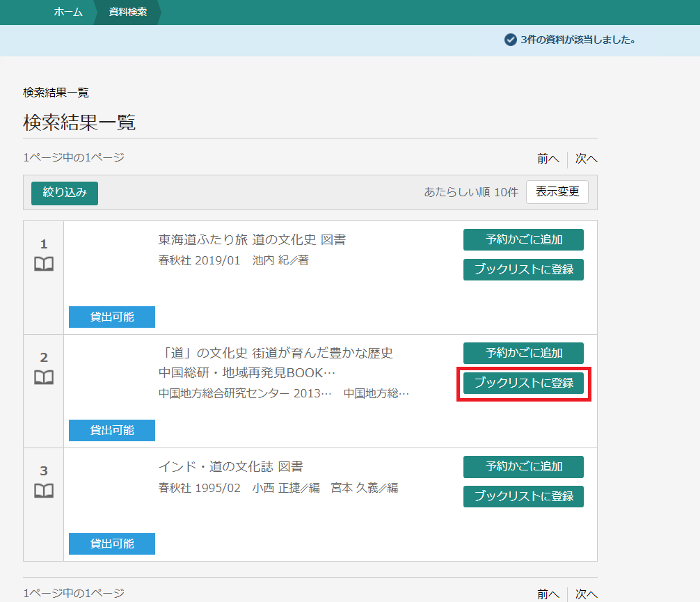700x602 pixels.
Task: Click the book icon for result 3
Action: [x=44, y=491]
